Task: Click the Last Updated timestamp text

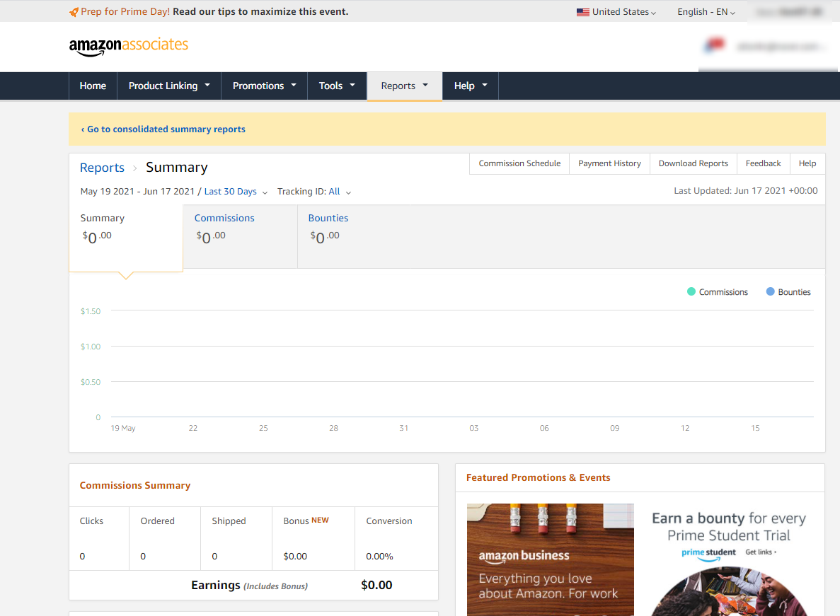Action: [746, 190]
